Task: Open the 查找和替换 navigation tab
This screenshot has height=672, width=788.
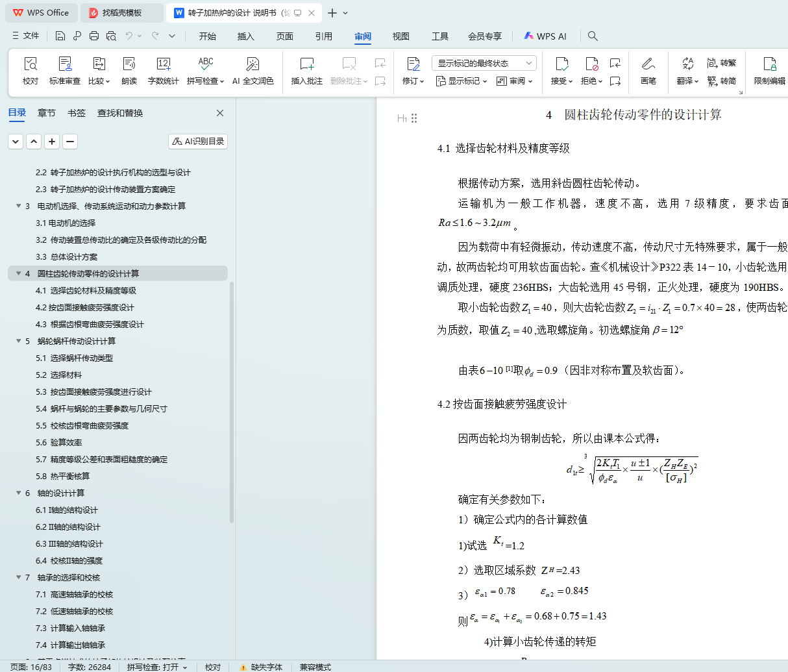Action: (x=120, y=113)
